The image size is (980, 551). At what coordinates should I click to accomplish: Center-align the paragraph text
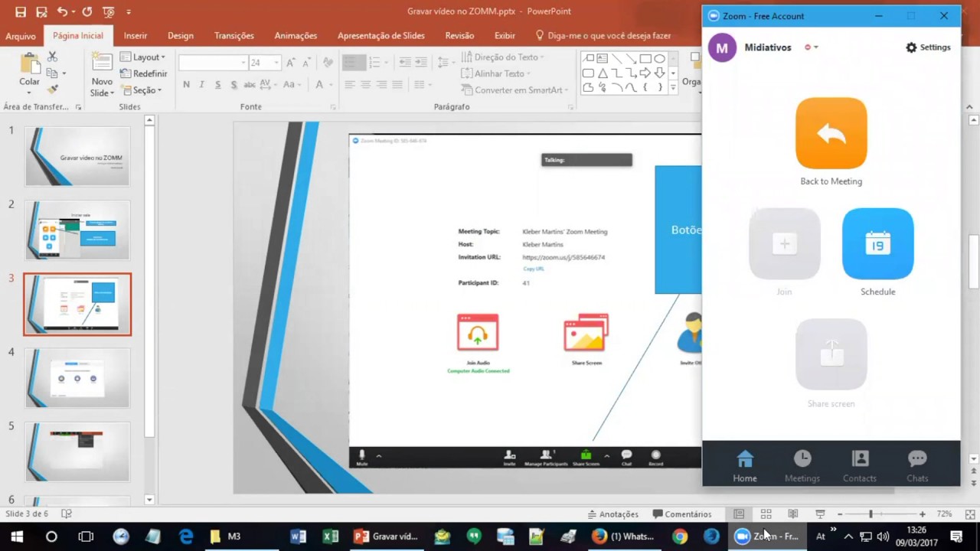pos(366,84)
